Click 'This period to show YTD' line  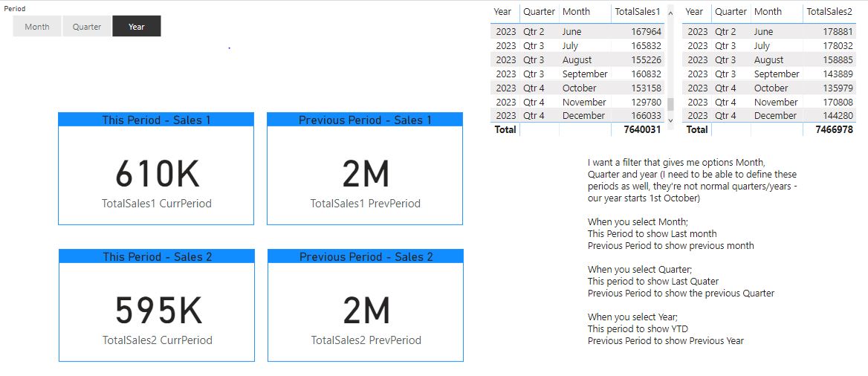[x=638, y=329]
